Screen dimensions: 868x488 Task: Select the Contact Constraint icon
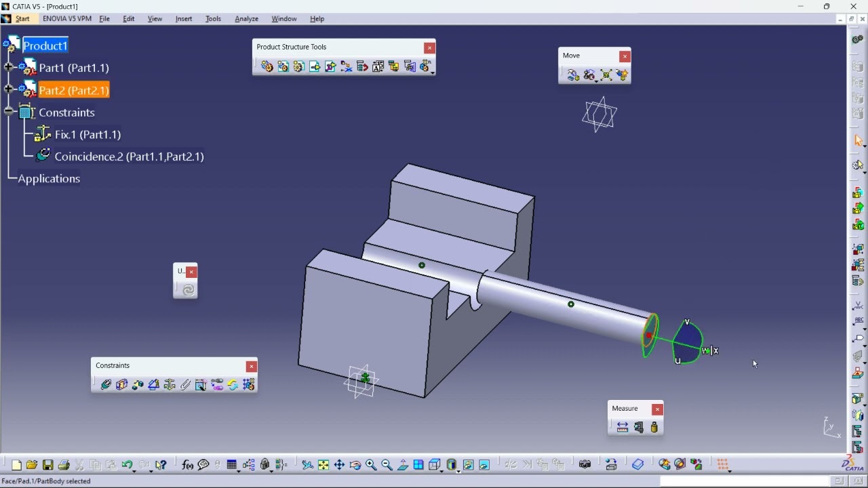[122, 385]
